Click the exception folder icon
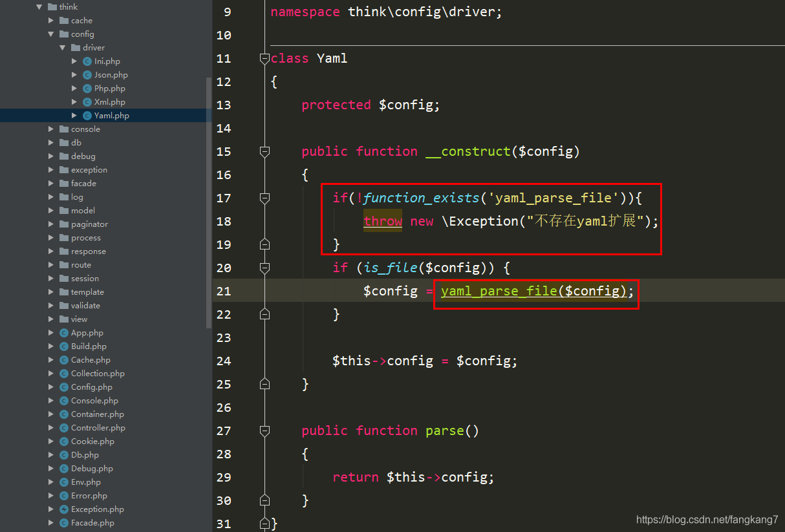 click(x=64, y=170)
